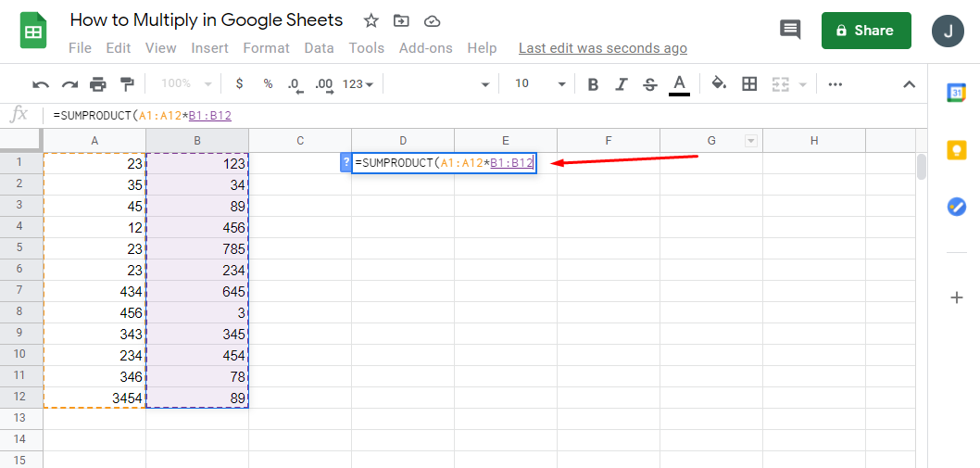Click the Undo arrow in the toolbar
The height and width of the screenshot is (468, 980).
point(41,84)
